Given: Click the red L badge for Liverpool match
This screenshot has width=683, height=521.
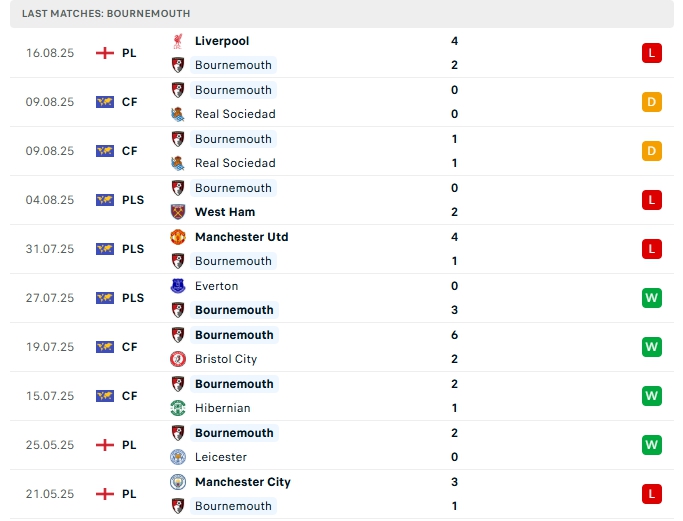Looking at the screenshot, I should pyautogui.click(x=652, y=53).
